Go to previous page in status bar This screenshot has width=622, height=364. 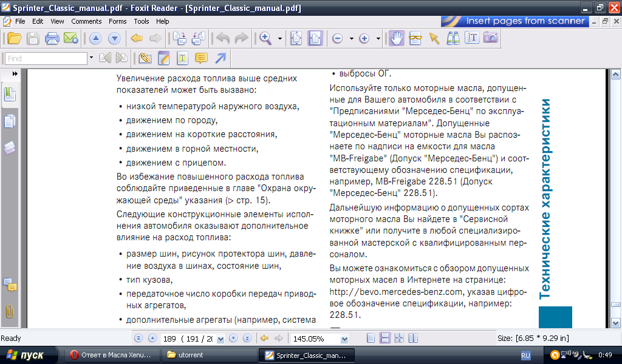tap(152, 339)
